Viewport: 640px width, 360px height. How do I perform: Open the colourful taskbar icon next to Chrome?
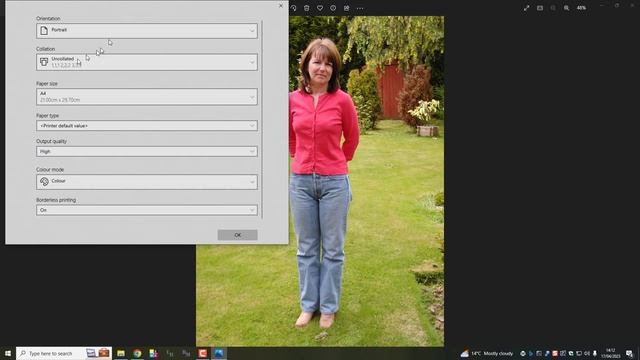153,353
